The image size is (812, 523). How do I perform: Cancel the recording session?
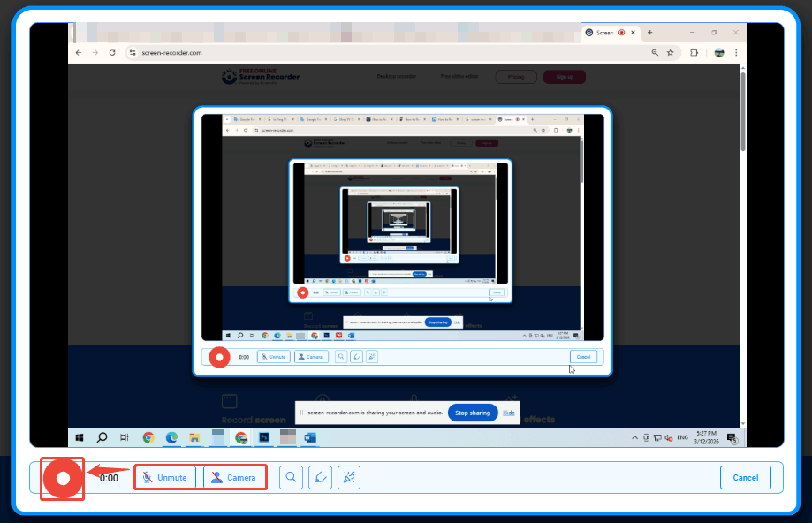[x=745, y=477]
